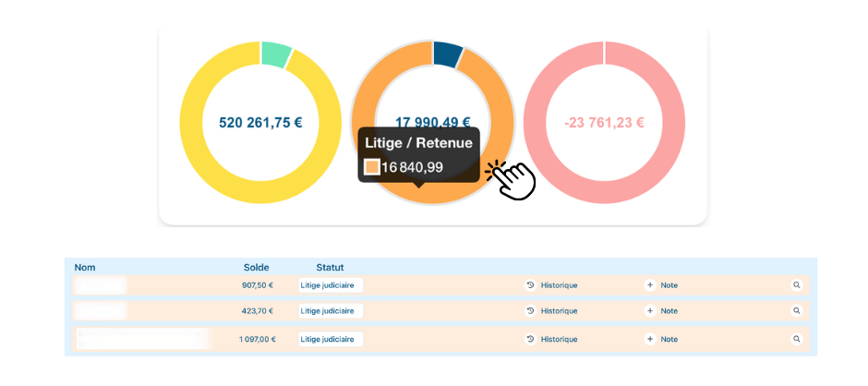Click the magnifier icon in the 1 097,00 € row

796,339
